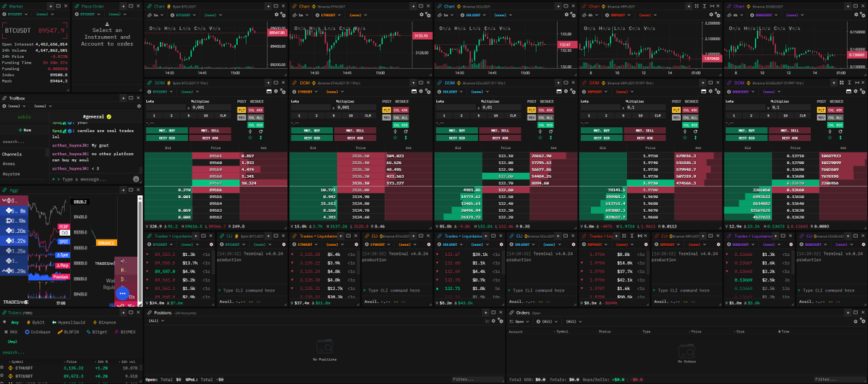Click blue floating more-options button in Aggr
Screen dimensions: 868x384
click(x=123, y=294)
